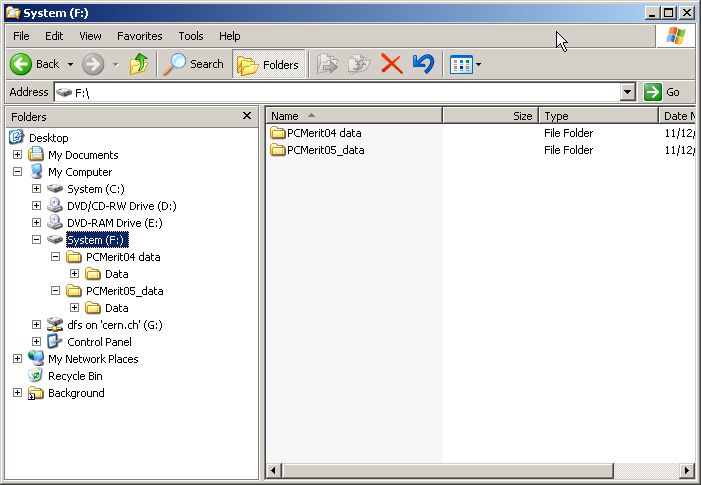The image size is (701, 485).
Task: Go up one folder level
Action: coord(139,64)
